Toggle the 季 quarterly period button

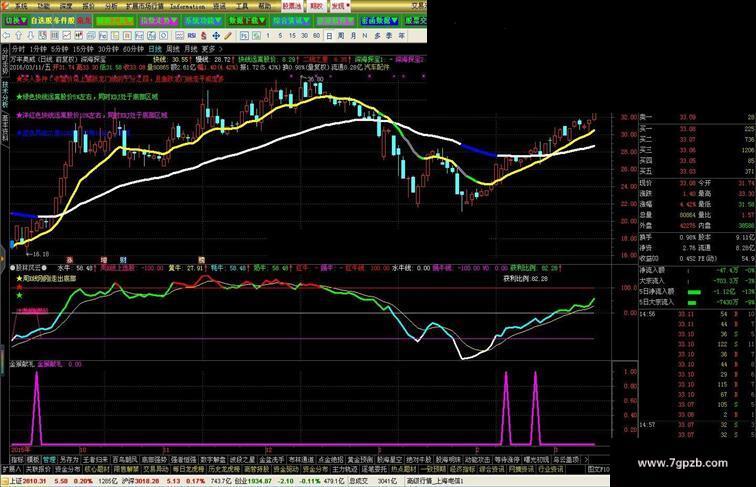389,36
